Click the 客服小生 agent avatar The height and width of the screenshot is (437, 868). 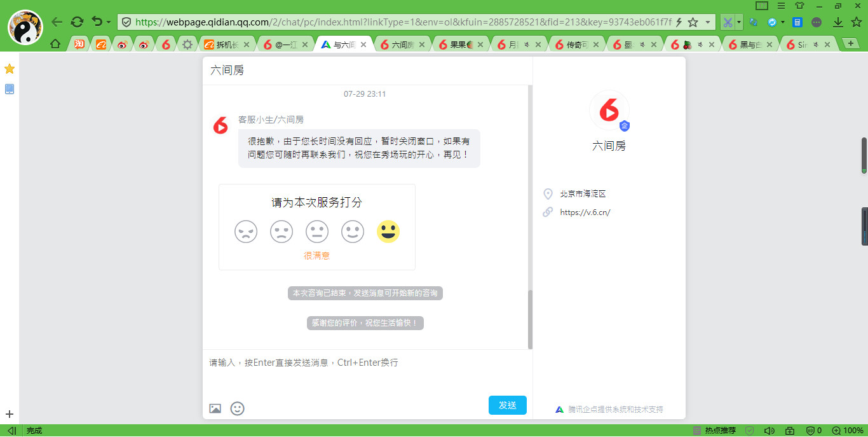click(x=220, y=125)
